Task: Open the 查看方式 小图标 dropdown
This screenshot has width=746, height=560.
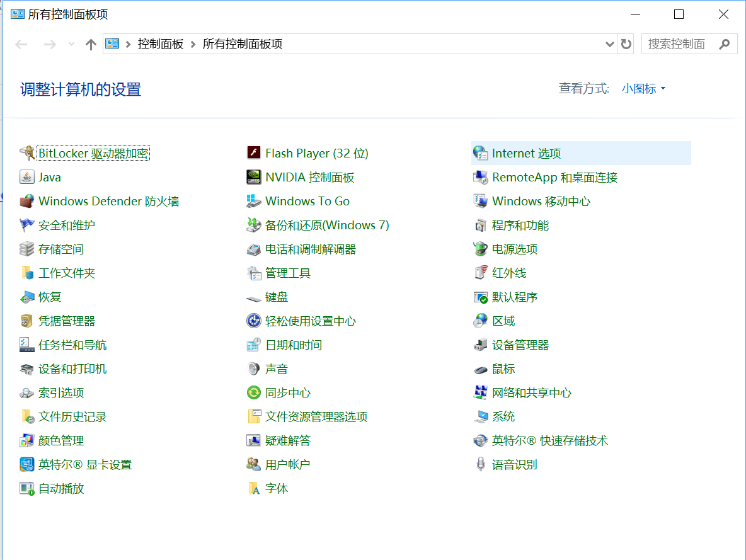Action: point(643,88)
